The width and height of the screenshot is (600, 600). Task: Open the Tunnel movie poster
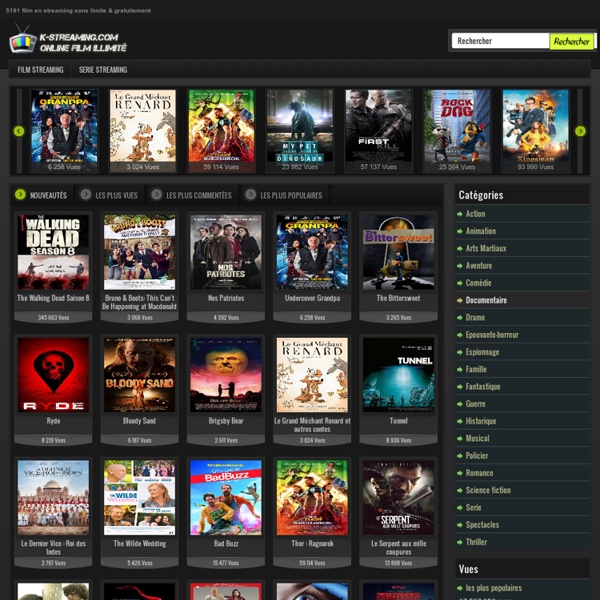(398, 375)
